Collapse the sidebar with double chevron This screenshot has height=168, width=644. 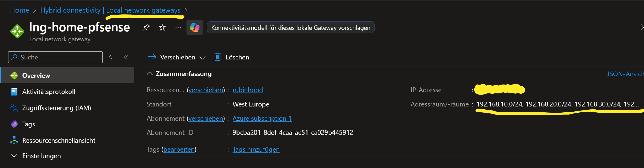point(126,57)
